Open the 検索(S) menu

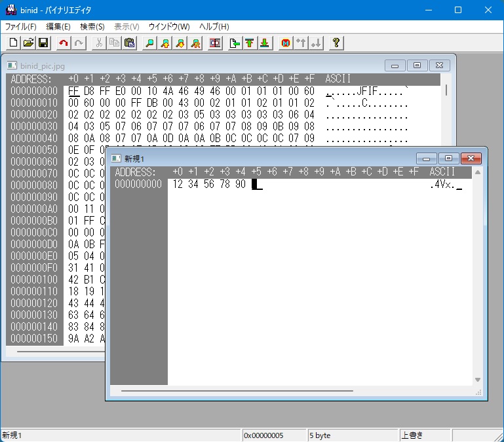(x=92, y=27)
